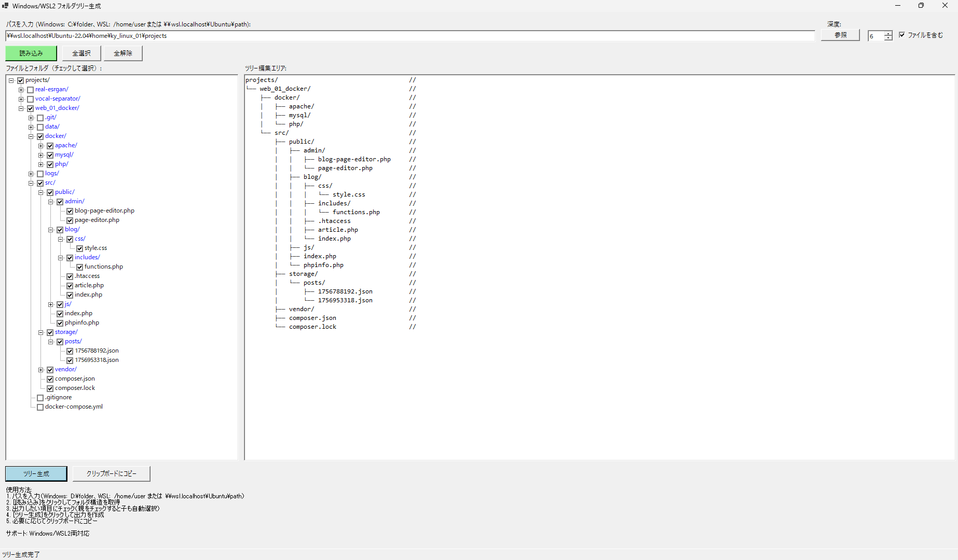The height and width of the screenshot is (560, 958).
Task: Check the logs/ folder checkbox
Action: [40, 173]
